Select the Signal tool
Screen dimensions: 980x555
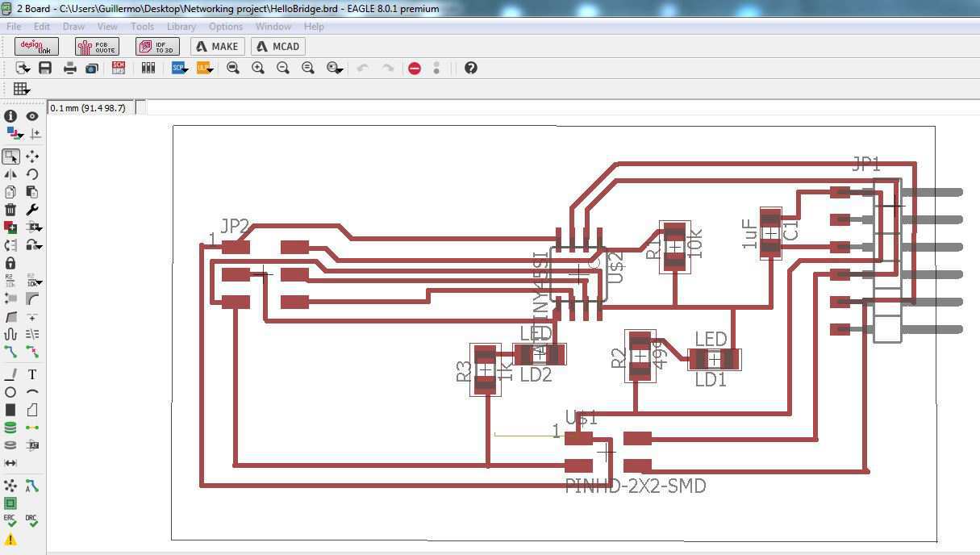(x=32, y=428)
